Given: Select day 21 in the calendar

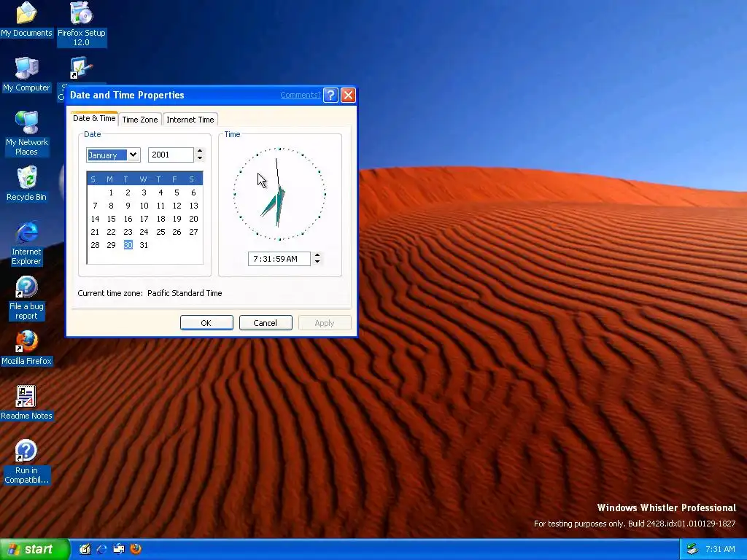Looking at the screenshot, I should 95,232.
